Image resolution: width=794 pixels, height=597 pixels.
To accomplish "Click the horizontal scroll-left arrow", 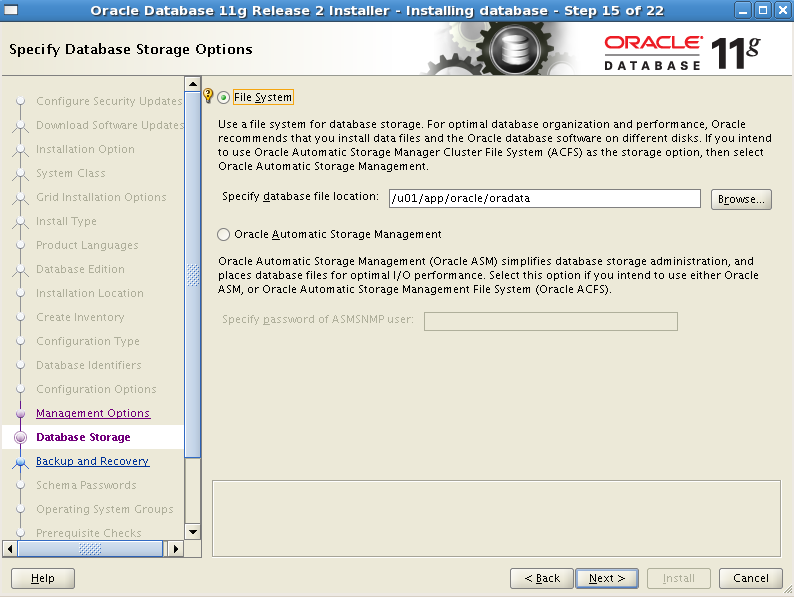I will pyautogui.click(x=10, y=548).
